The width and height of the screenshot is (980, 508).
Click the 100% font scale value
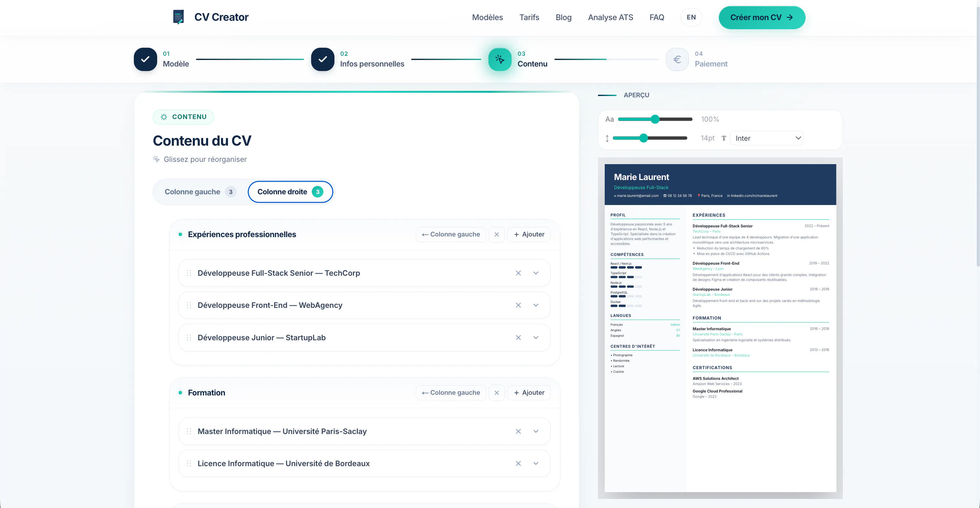(710, 119)
